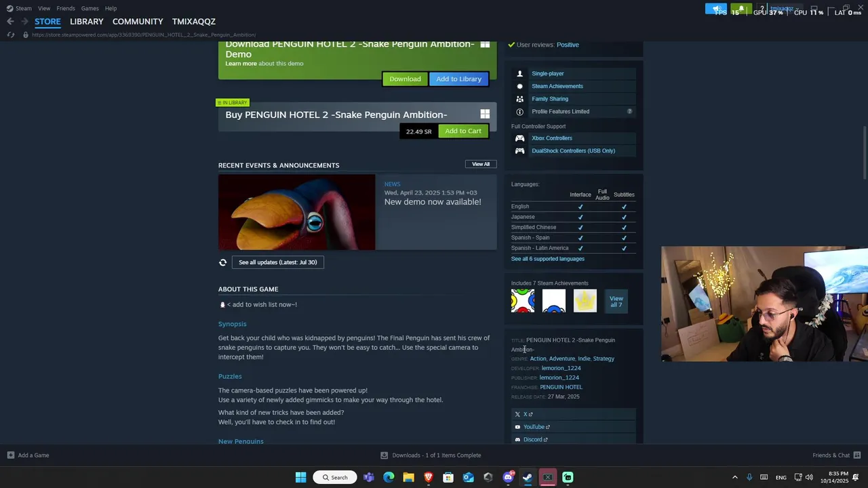Open the Action genre link
This screenshot has height=488, width=868.
[x=538, y=359]
